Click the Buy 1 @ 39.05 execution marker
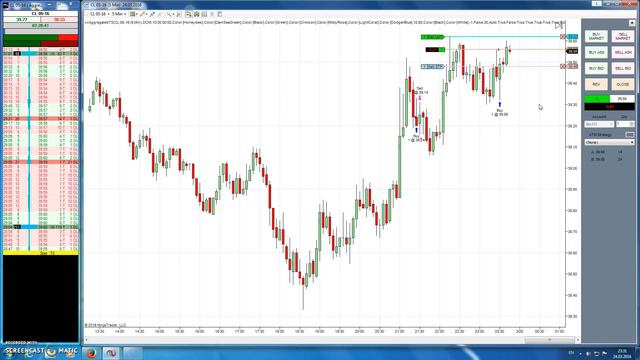Image resolution: width=640 pixels, height=360 pixels. pyautogui.click(x=500, y=110)
